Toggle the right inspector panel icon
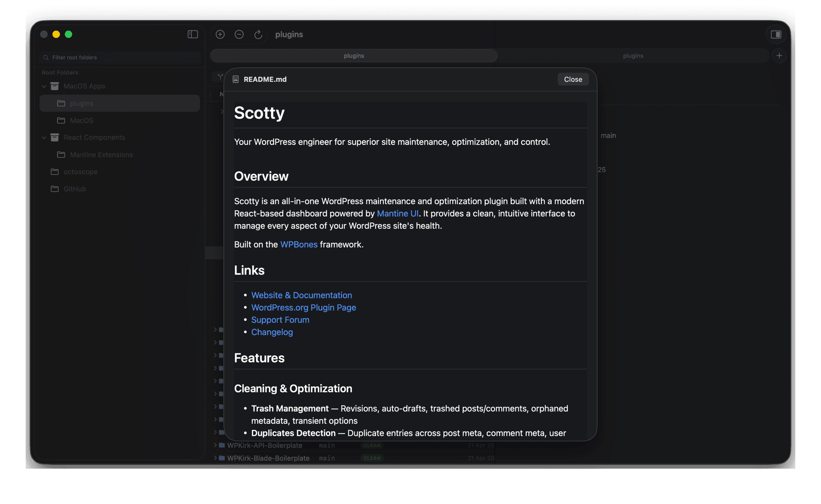The image size is (821, 504). click(776, 34)
